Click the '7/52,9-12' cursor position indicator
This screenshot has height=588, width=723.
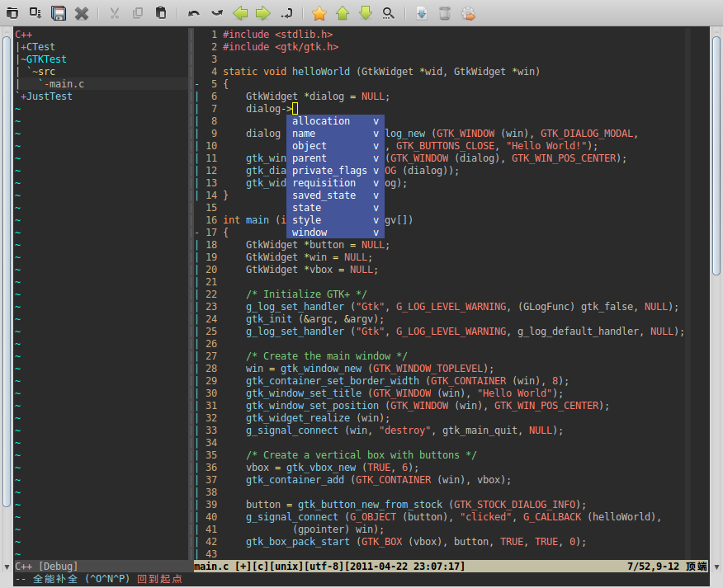click(x=653, y=566)
